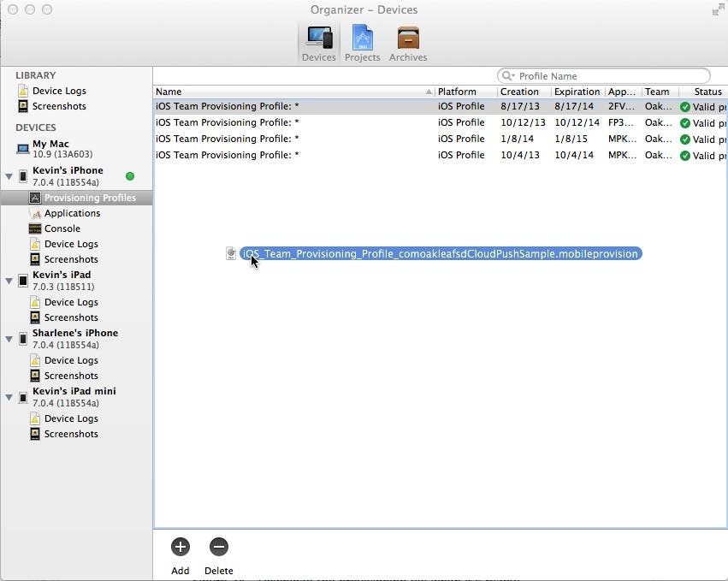Click the Delete minus button
This screenshot has height=581, width=728.
point(218,547)
